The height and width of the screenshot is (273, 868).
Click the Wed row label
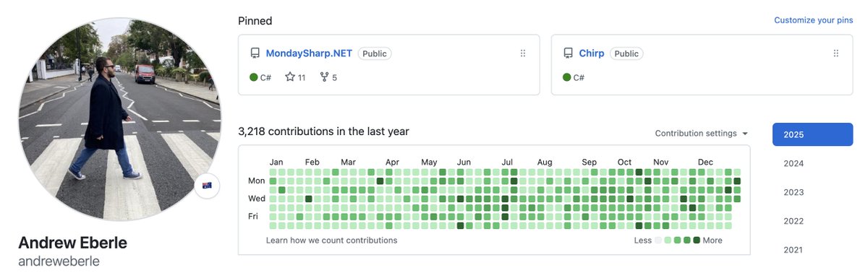pos(257,199)
